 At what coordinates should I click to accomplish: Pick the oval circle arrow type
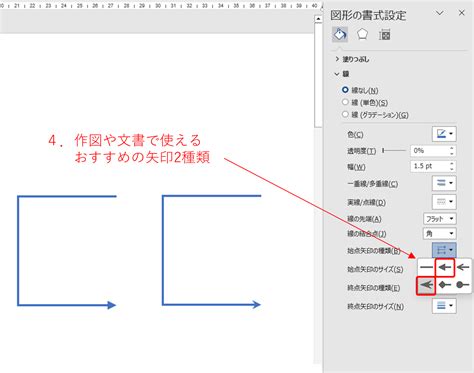coord(462,285)
